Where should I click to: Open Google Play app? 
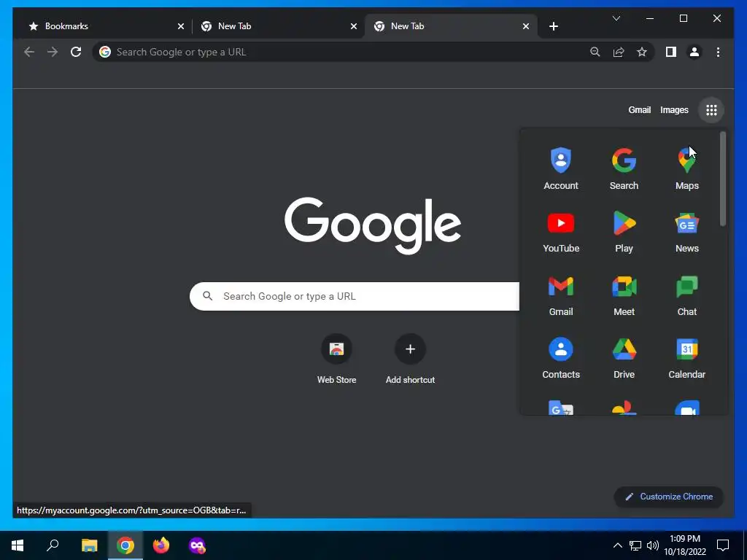[624, 232]
